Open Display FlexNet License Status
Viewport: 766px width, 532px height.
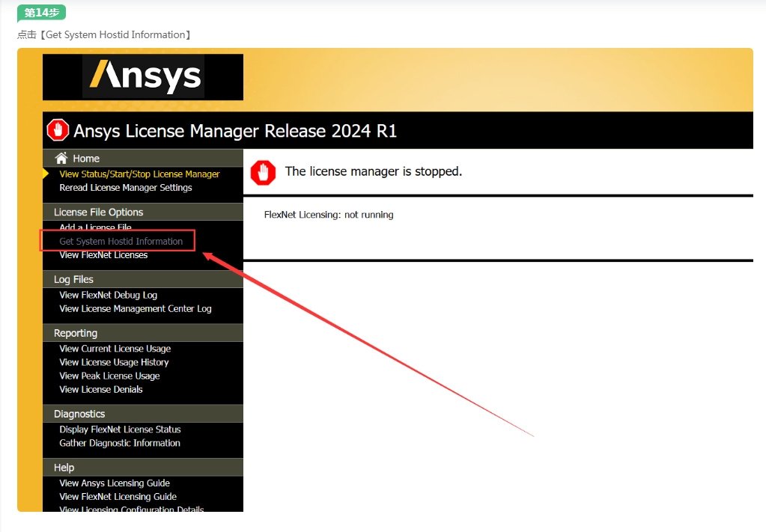click(x=120, y=429)
